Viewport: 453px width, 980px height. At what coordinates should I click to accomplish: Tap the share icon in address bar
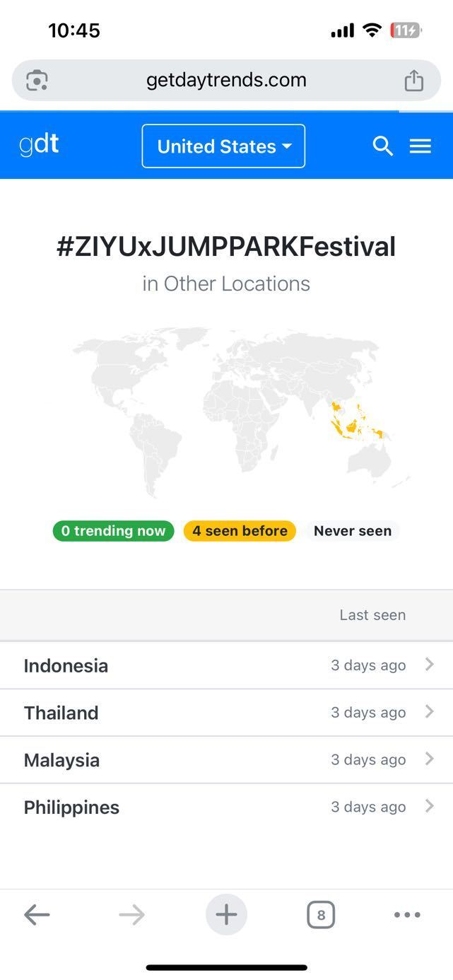[413, 81]
